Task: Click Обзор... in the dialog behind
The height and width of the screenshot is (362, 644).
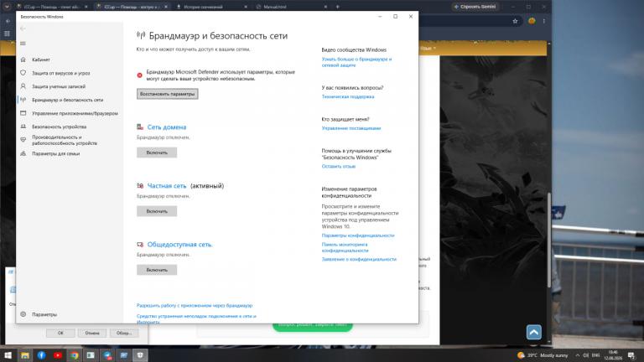Action: point(123,334)
